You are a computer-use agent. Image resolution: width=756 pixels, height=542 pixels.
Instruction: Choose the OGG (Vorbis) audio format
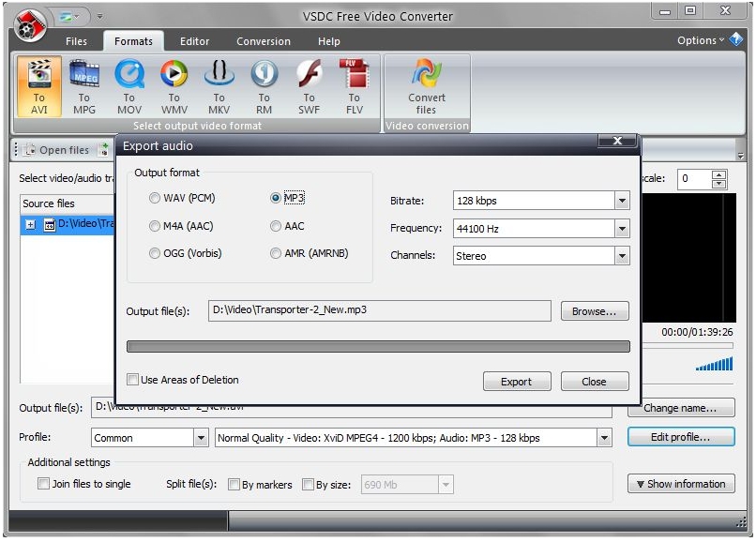pos(153,254)
